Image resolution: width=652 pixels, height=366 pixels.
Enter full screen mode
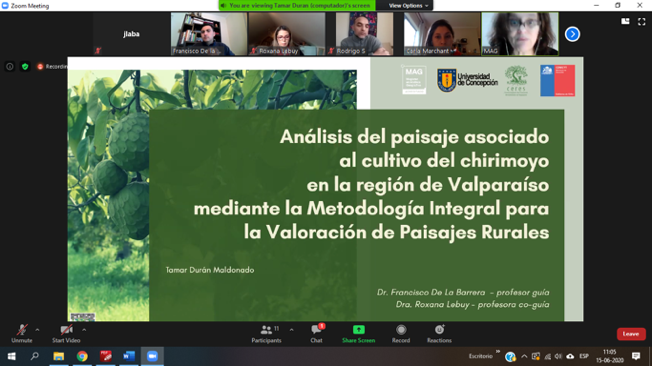click(x=642, y=21)
